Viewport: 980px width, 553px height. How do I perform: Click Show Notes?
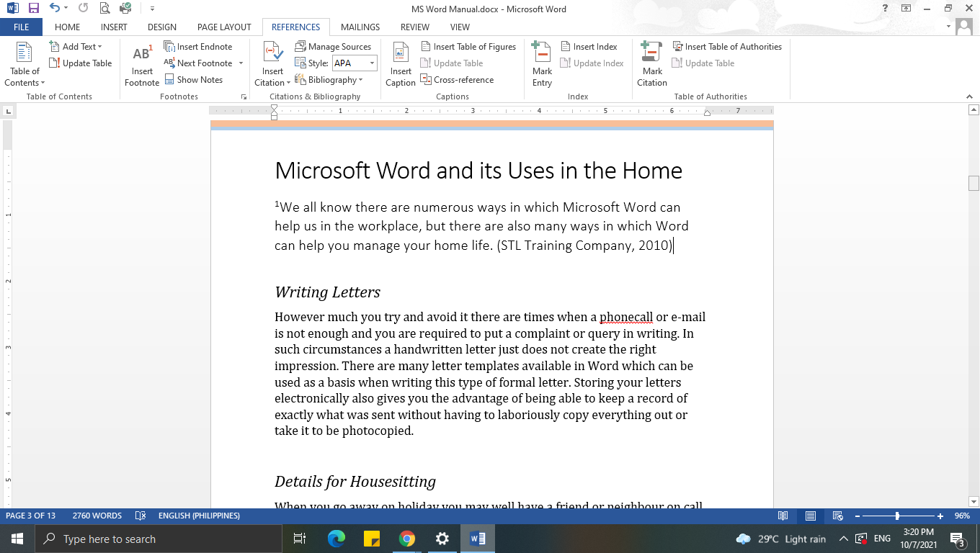193,79
